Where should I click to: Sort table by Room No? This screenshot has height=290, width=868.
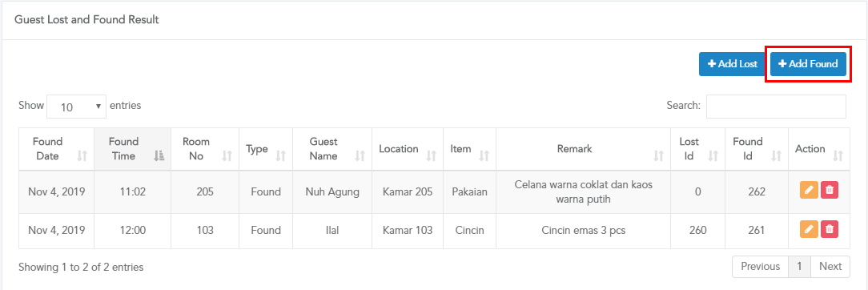[x=205, y=149]
